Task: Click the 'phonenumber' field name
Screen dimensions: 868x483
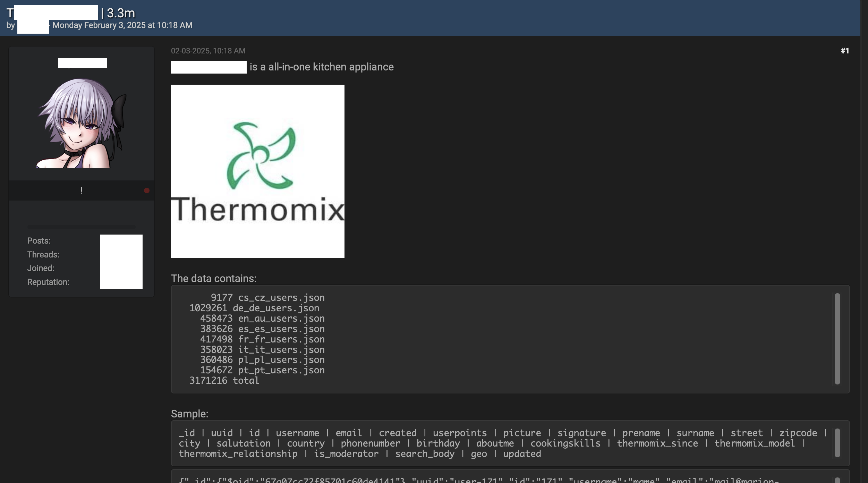Action: click(x=370, y=443)
